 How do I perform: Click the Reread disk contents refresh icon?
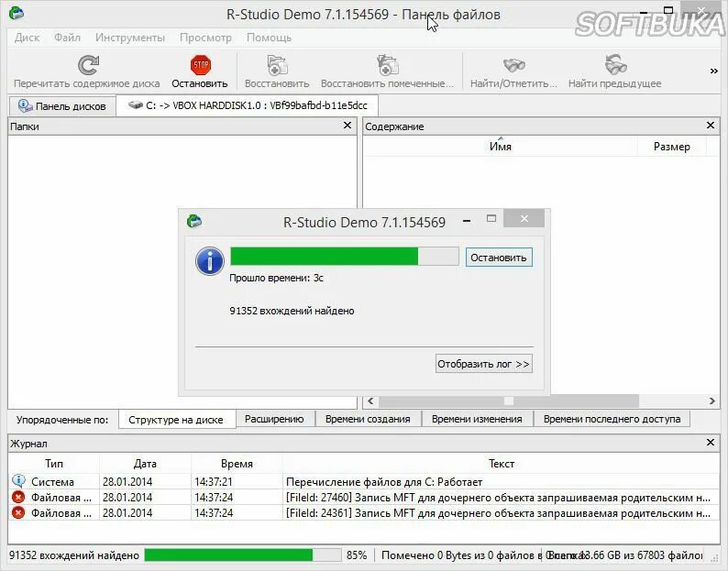pos(88,65)
